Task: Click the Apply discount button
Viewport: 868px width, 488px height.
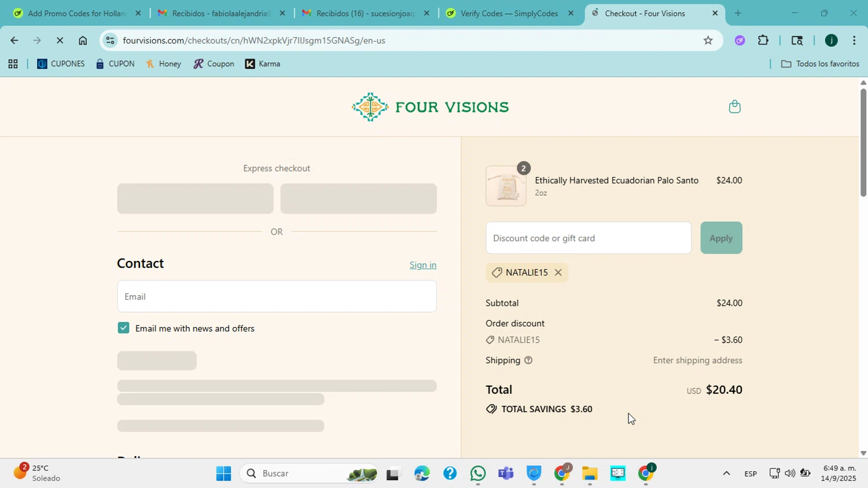Action: pos(721,238)
